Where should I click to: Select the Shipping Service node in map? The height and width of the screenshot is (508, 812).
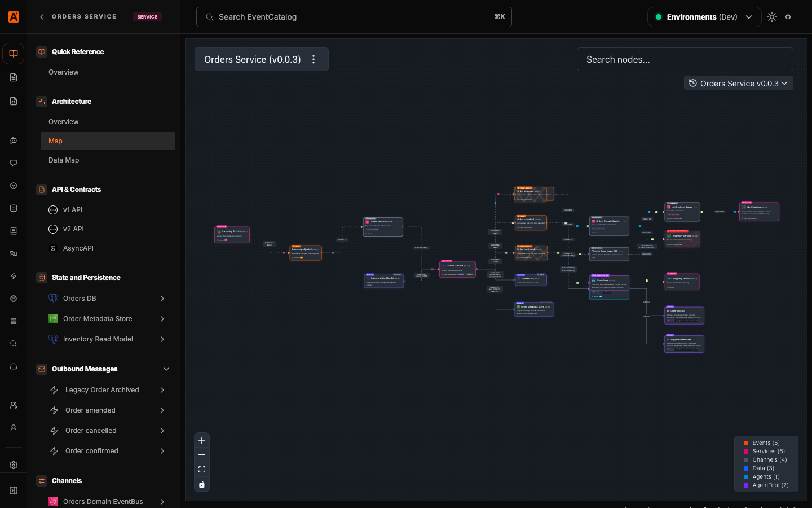682,282
